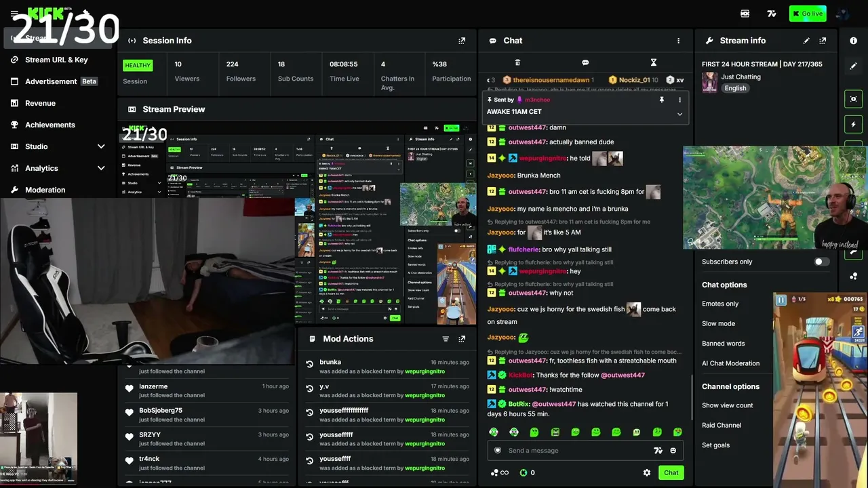Pop out the Session Info panel

click(x=462, y=41)
